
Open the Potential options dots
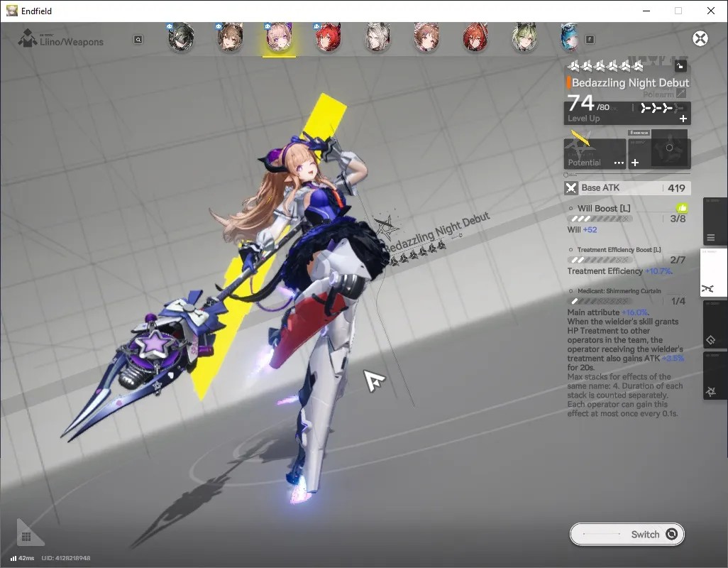(619, 163)
